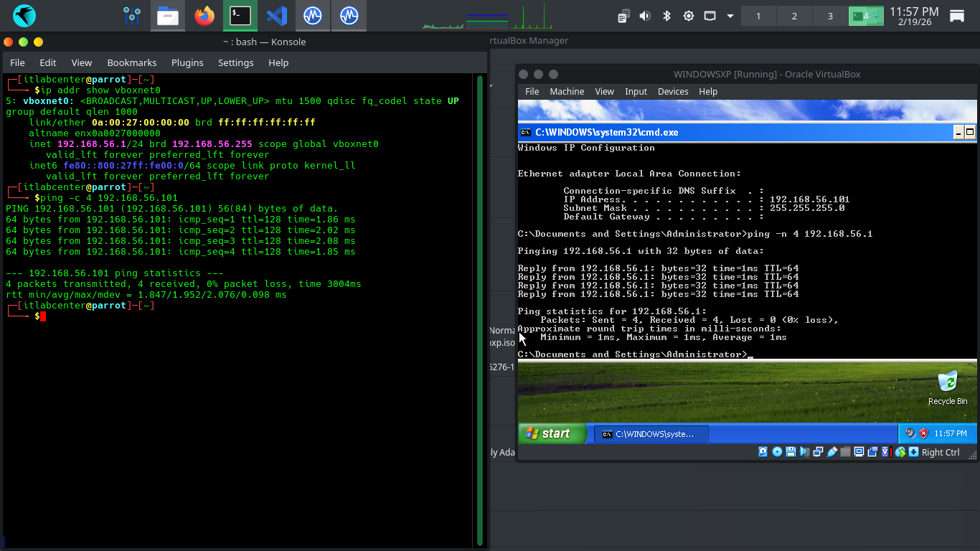Switch to virtual desktop 2
Viewport: 980px width, 551px height.
794,16
